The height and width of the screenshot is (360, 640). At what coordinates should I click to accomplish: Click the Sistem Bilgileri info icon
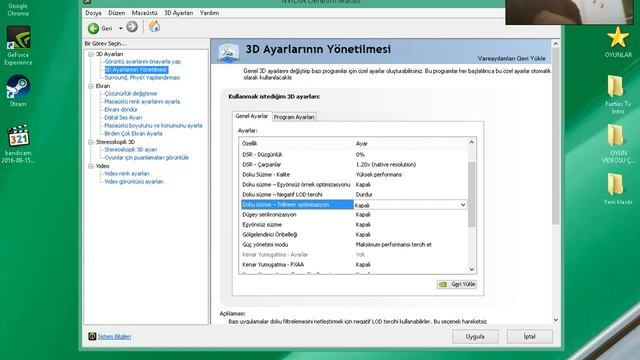point(92,336)
